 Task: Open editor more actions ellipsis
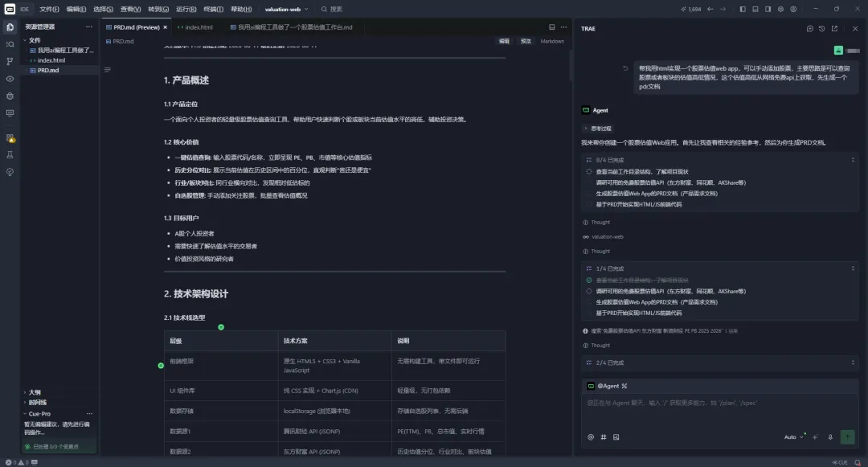click(563, 27)
